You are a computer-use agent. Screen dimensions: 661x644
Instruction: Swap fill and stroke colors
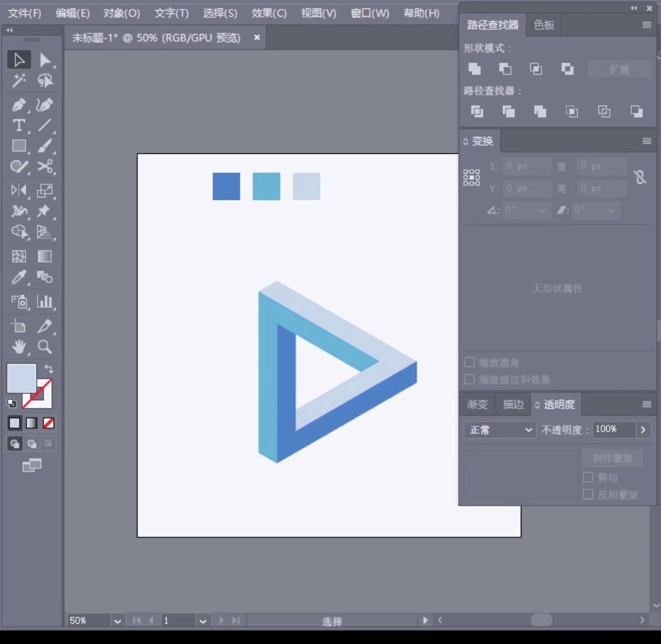click(x=49, y=369)
